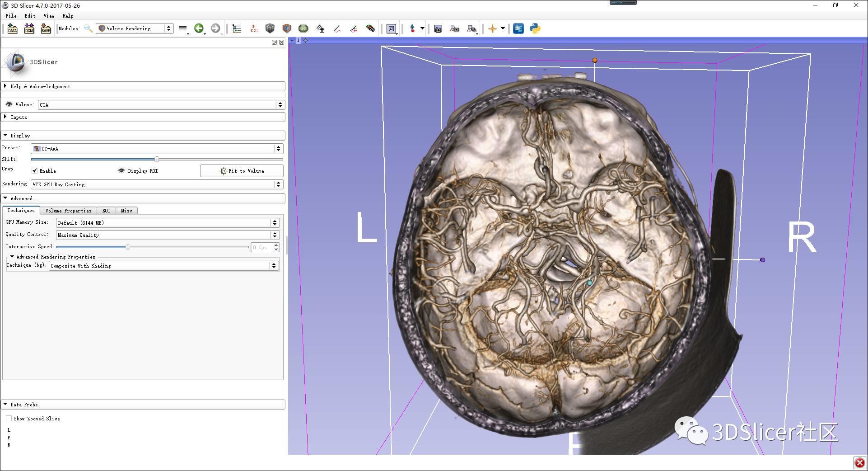Viewport: 868px width, 471px height.
Task: Open the Data hierarchy module icon
Action: [237, 28]
